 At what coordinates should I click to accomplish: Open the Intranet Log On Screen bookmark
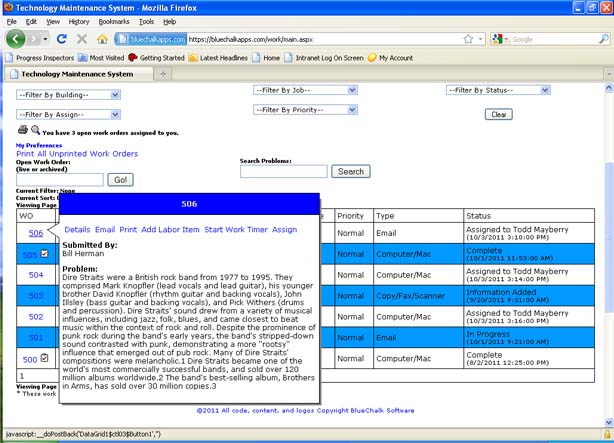point(324,58)
